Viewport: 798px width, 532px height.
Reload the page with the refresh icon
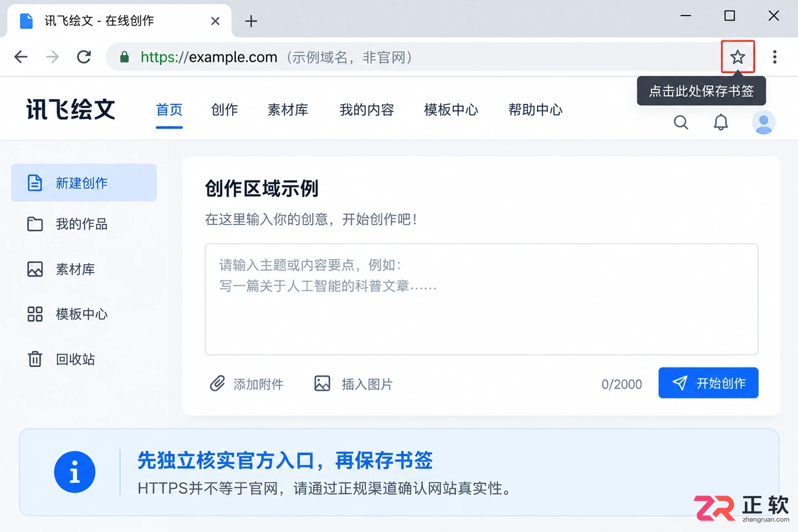click(84, 57)
